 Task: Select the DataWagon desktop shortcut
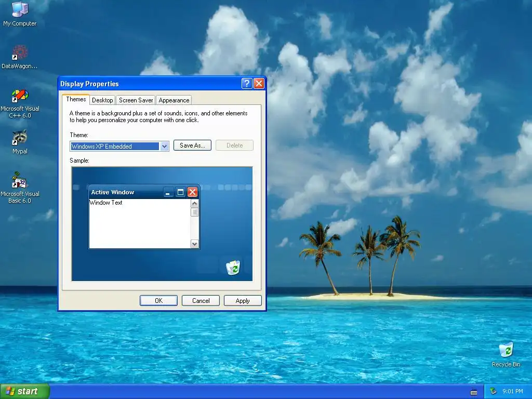[20, 57]
